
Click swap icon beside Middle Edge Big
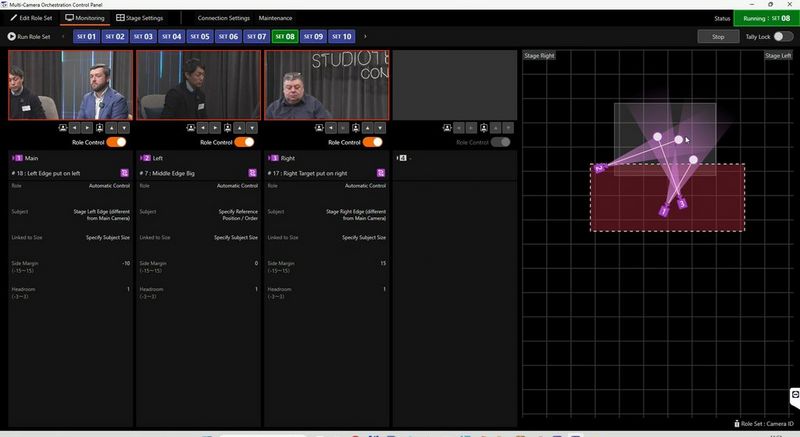(x=252, y=173)
